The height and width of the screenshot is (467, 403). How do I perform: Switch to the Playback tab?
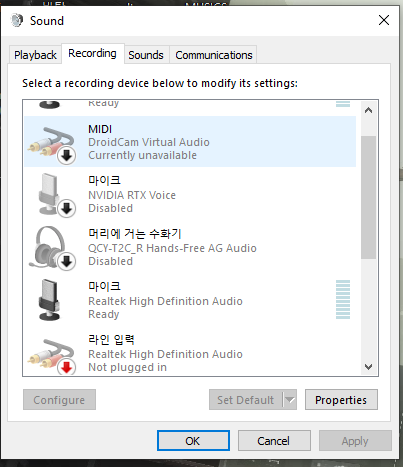tap(35, 55)
